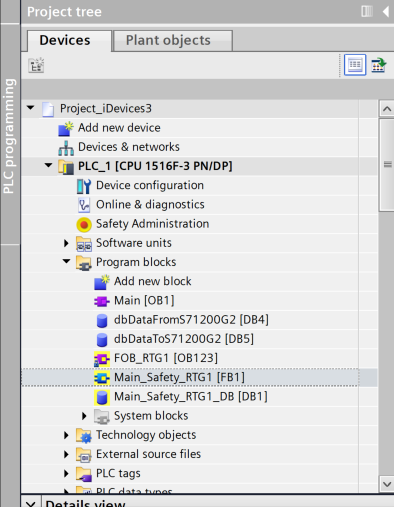394x507 pixels.
Task: Select the External source files label
Action: click(148, 454)
